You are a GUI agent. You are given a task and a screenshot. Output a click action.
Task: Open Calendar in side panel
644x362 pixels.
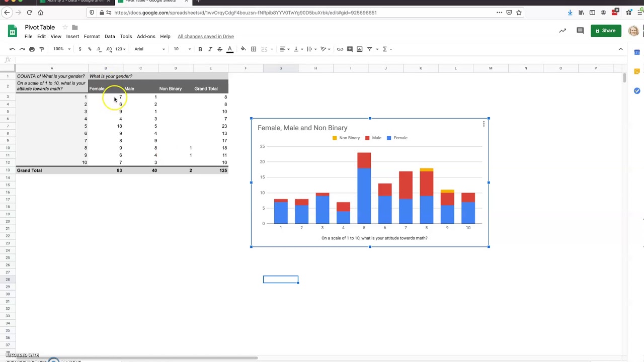click(637, 52)
